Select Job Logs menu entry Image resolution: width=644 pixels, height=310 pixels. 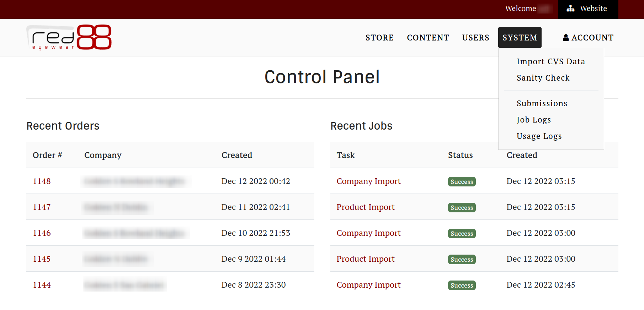(x=534, y=120)
